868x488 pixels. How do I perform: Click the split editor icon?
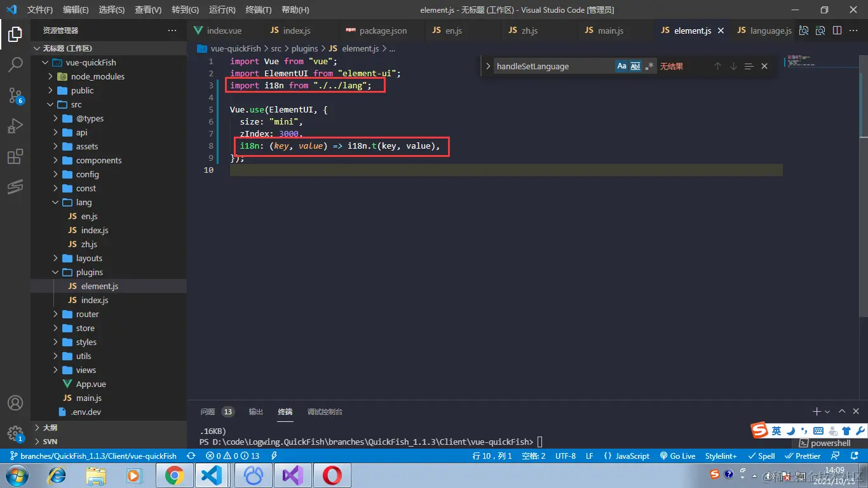coord(837,30)
